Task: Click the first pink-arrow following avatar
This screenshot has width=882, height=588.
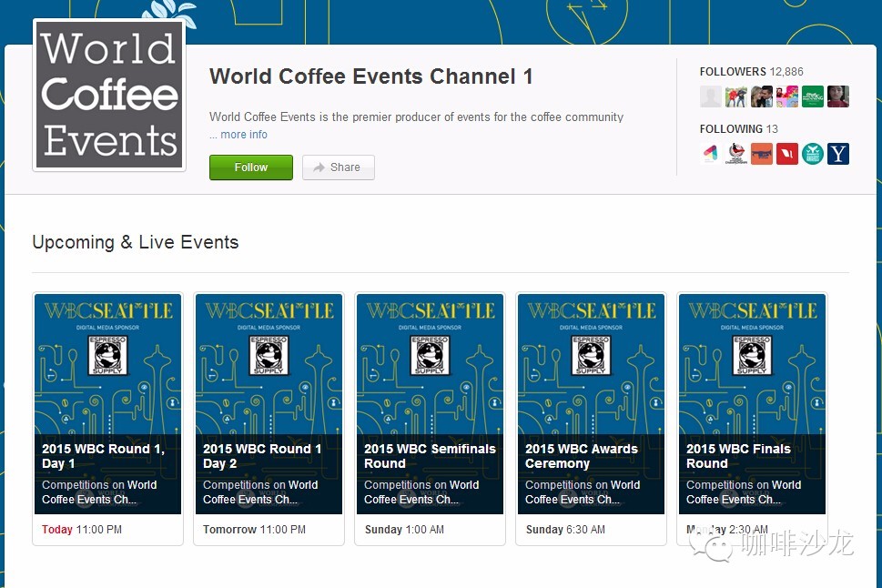Action: tap(711, 154)
